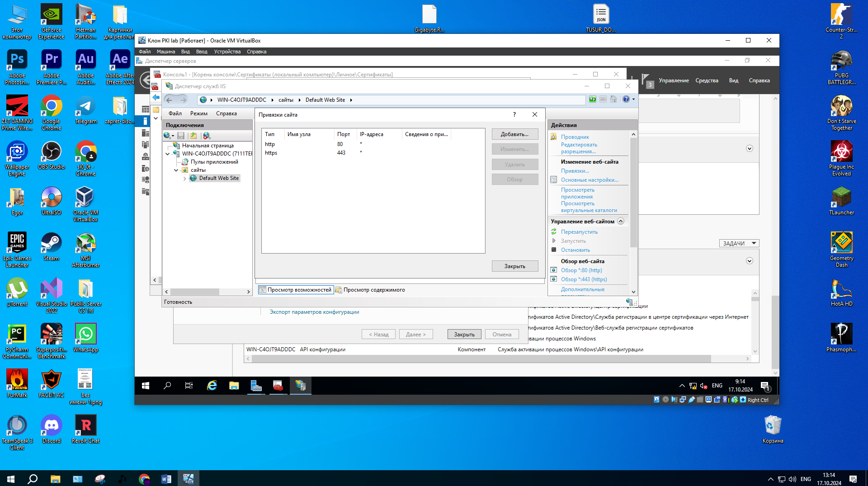868x486 pixels.
Task: Open search in the VM taskbar
Action: pos(167,386)
